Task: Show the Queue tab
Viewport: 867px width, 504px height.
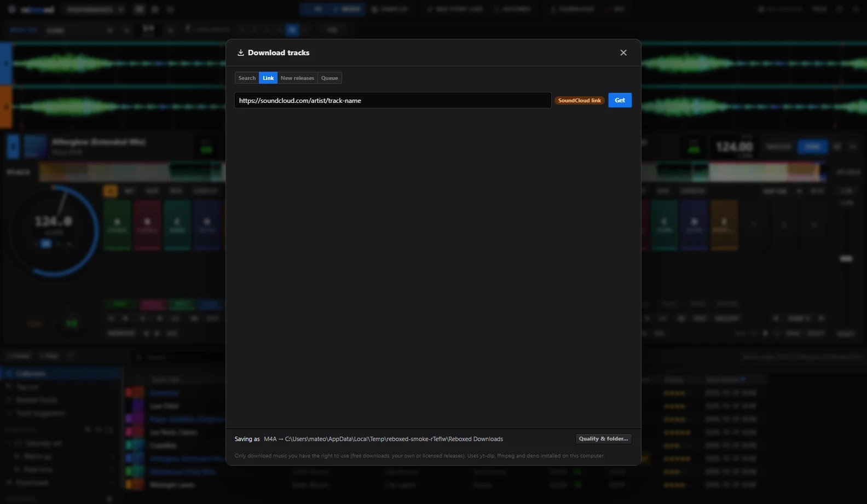Action: (330, 78)
